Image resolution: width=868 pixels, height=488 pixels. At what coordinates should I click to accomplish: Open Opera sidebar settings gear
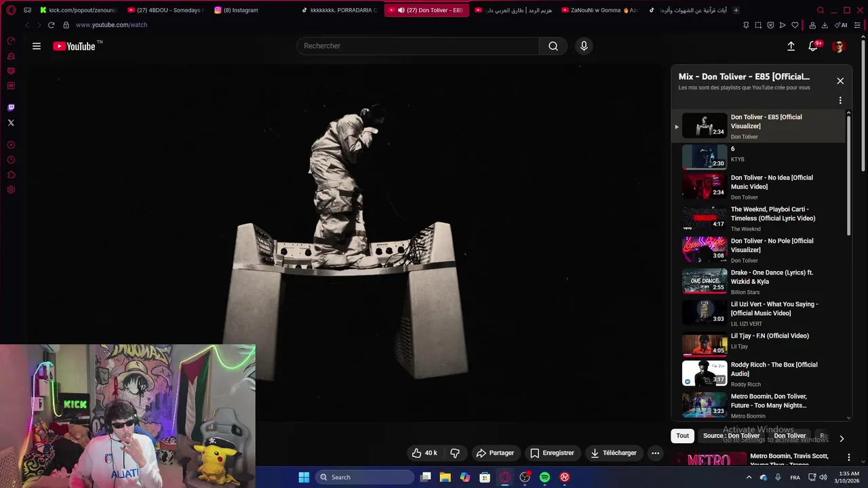(11, 190)
